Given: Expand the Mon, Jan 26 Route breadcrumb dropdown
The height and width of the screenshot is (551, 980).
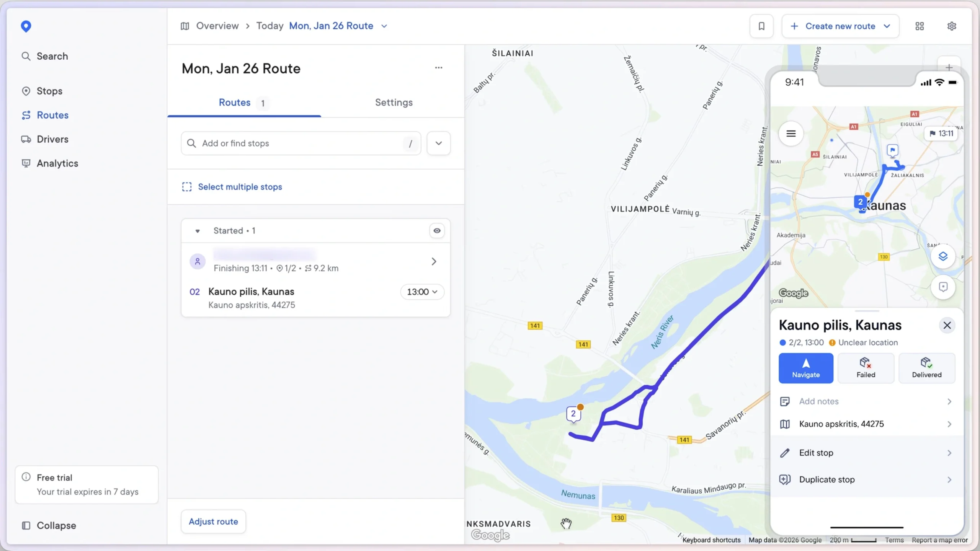Looking at the screenshot, I should [x=384, y=26].
